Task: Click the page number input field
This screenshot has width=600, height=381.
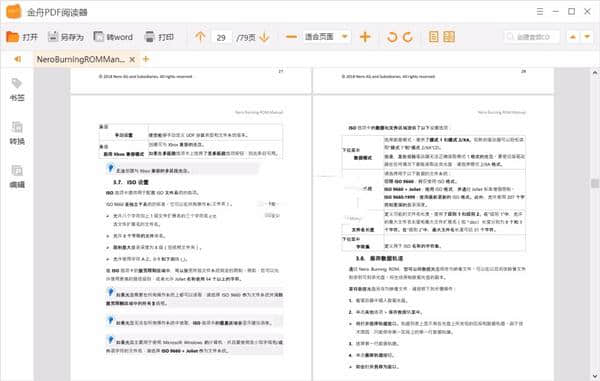Action: pyautogui.click(x=221, y=37)
